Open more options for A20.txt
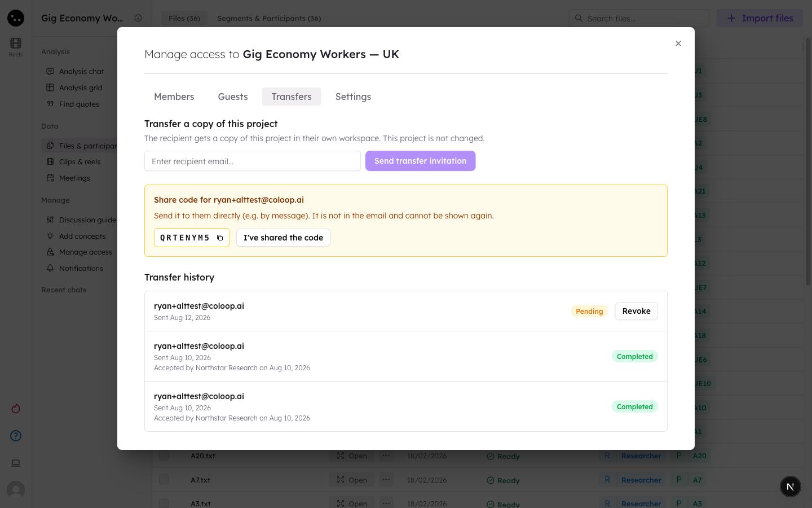 point(386,456)
